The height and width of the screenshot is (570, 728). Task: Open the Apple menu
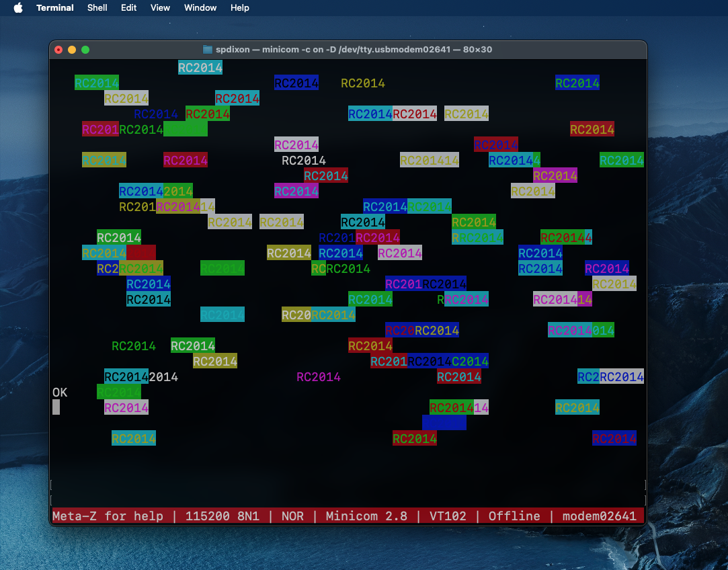[18, 8]
